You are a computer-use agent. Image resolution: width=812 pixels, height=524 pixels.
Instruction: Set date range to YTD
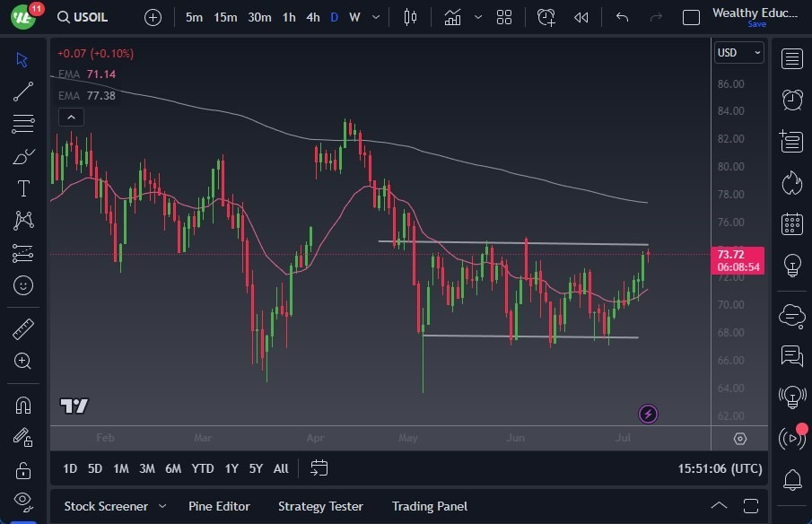coord(203,468)
